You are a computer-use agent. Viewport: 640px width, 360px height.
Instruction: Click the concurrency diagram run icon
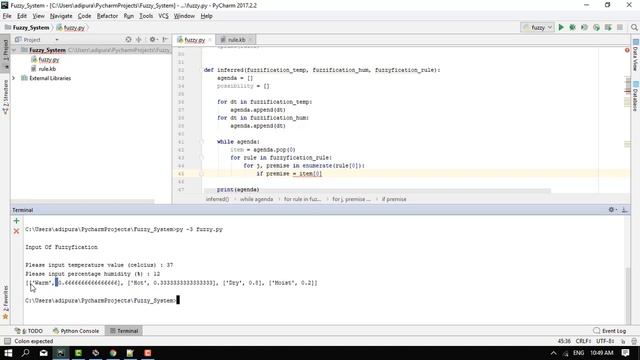click(608, 27)
